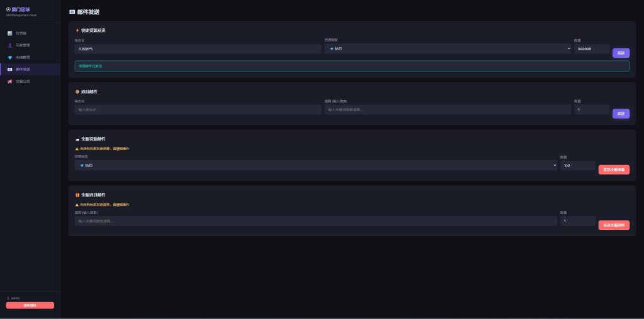The height and width of the screenshot is (319, 644).
Task: Click the quantity field showing 999999
Action: coord(591,48)
